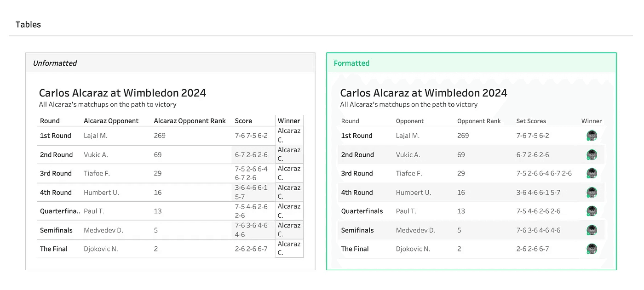Image resolution: width=644 pixels, height=290 pixels.
Task: Click Medvedev D. in the Unformatted table
Action: (x=103, y=230)
